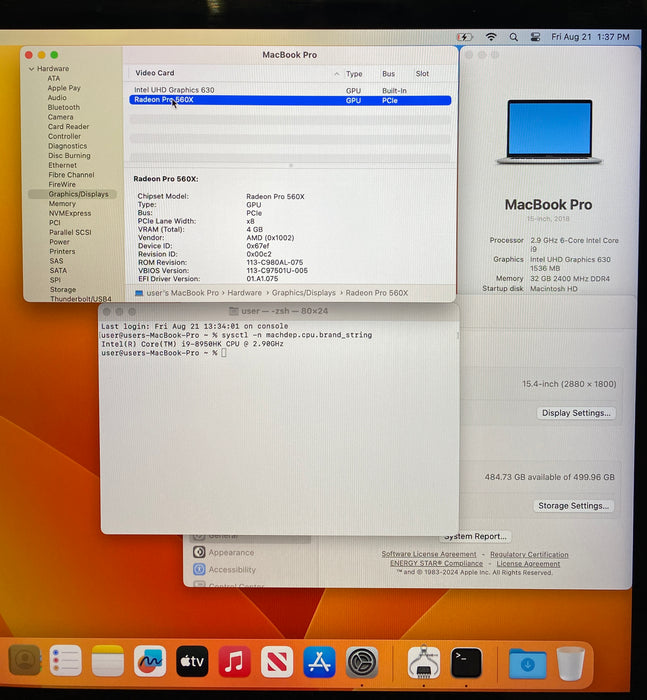Select Audio in hardware list

(x=57, y=97)
